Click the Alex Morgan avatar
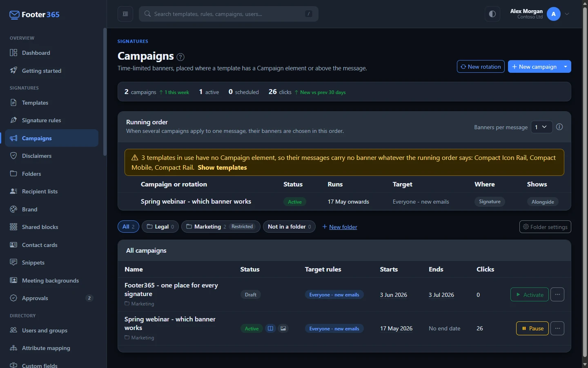Image resolution: width=588 pixels, height=368 pixels. 554,14
